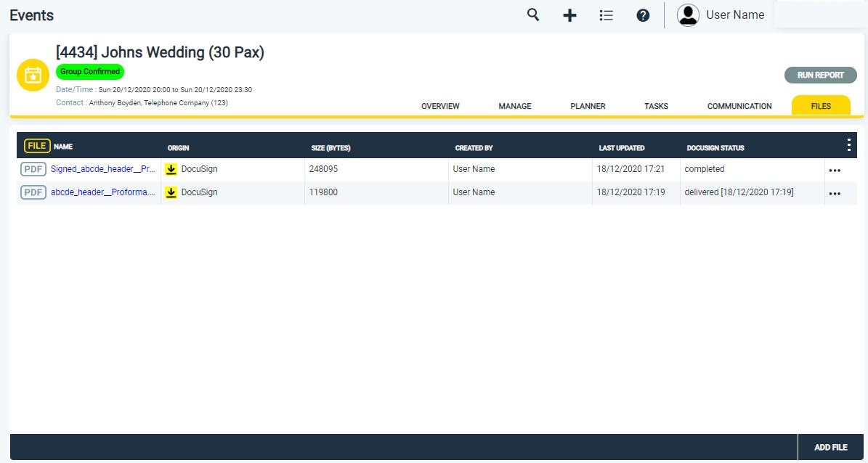Switch to the Manage tab
This screenshot has width=868, height=463.
(515, 106)
